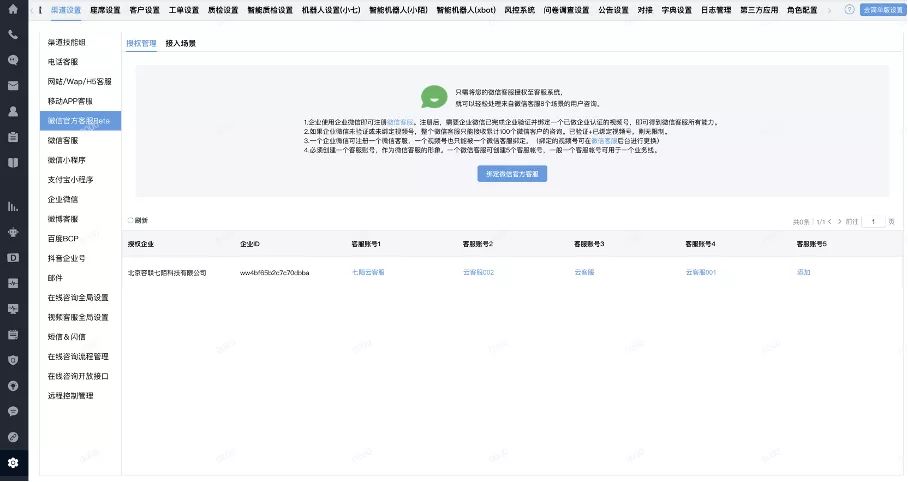
Task: Select 接入场景 sub-tab
Action: pos(180,43)
